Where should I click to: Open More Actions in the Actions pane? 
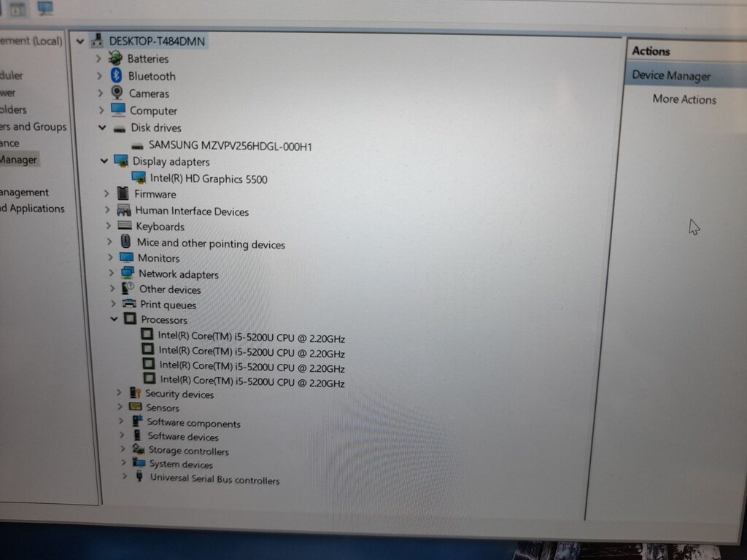(684, 99)
